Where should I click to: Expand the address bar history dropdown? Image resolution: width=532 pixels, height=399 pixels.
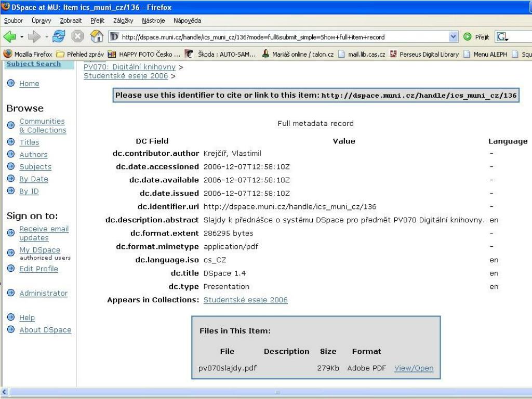pyautogui.click(x=453, y=37)
